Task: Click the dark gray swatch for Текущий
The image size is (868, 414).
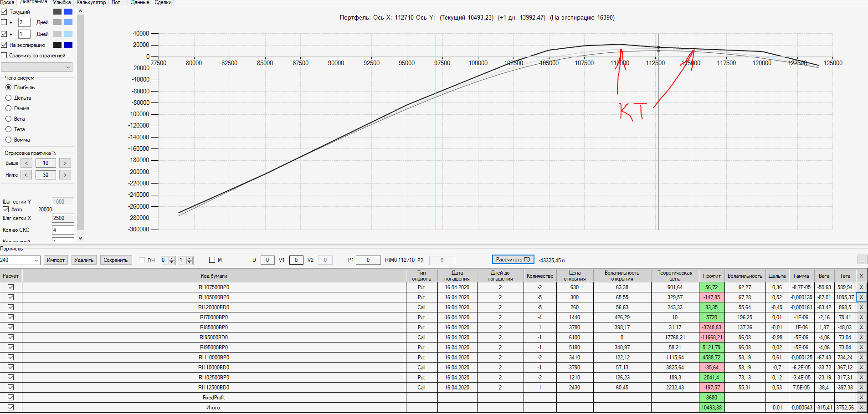Action: [57, 11]
